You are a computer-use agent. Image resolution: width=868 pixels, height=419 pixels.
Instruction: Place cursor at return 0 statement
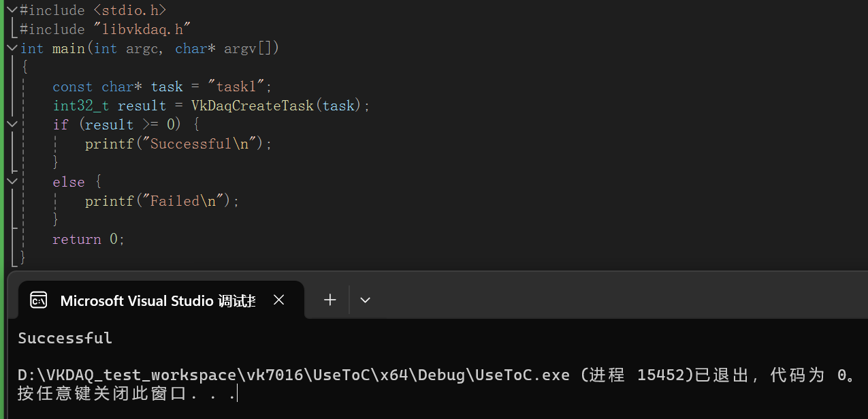click(89, 239)
